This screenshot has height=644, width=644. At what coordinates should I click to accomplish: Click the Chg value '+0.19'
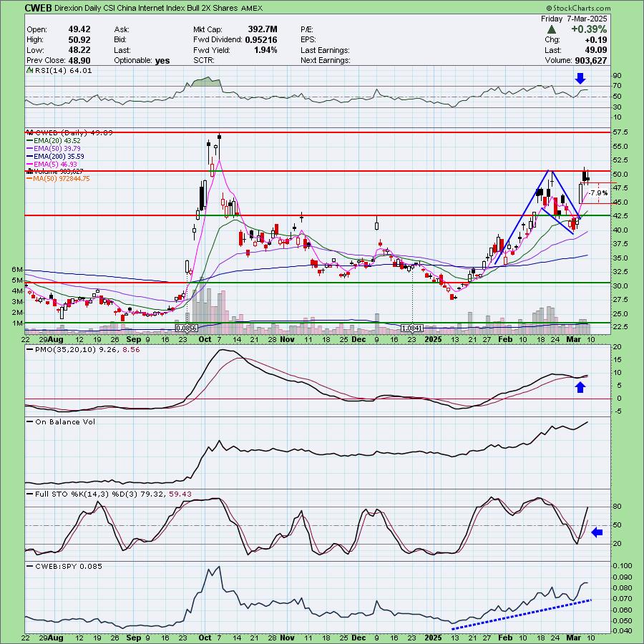tap(596, 40)
